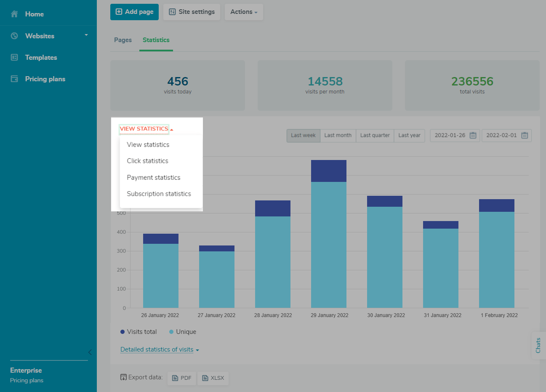Image resolution: width=546 pixels, height=392 pixels.
Task: Select the Last month range
Action: (338, 135)
